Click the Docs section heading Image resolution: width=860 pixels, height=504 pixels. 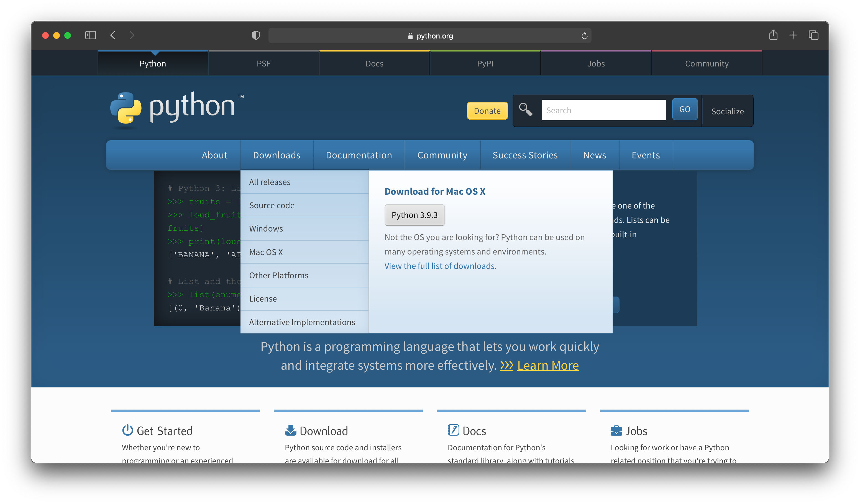(x=474, y=431)
